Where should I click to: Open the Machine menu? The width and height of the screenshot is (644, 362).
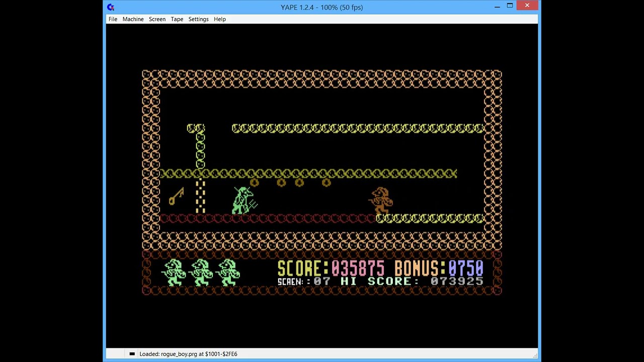tap(133, 19)
